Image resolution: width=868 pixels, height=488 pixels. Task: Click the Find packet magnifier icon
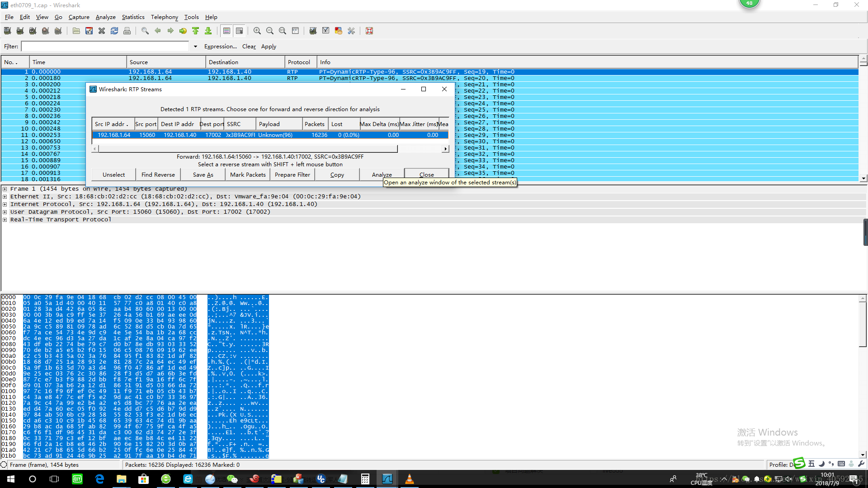click(x=145, y=31)
